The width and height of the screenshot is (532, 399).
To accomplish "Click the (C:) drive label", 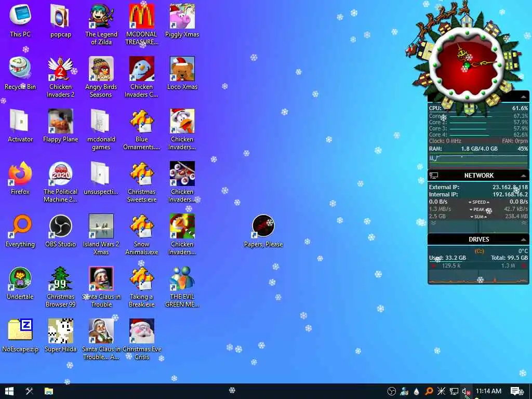I will click(479, 251).
